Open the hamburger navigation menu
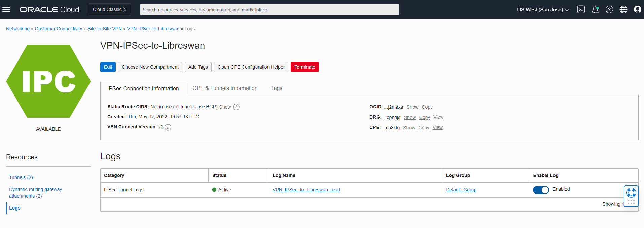Viewport: 644px width, 228px height. tap(6, 9)
